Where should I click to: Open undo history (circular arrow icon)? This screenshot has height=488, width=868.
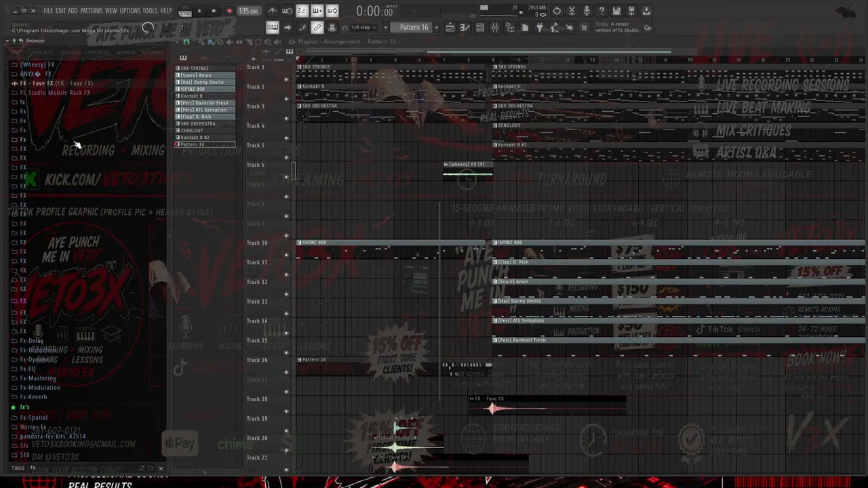click(x=557, y=11)
